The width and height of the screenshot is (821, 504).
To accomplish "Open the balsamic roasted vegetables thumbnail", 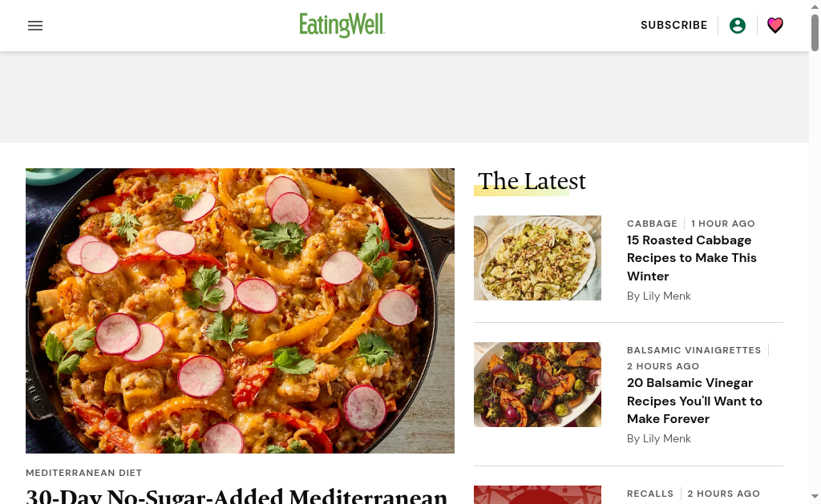I will pyautogui.click(x=537, y=385).
